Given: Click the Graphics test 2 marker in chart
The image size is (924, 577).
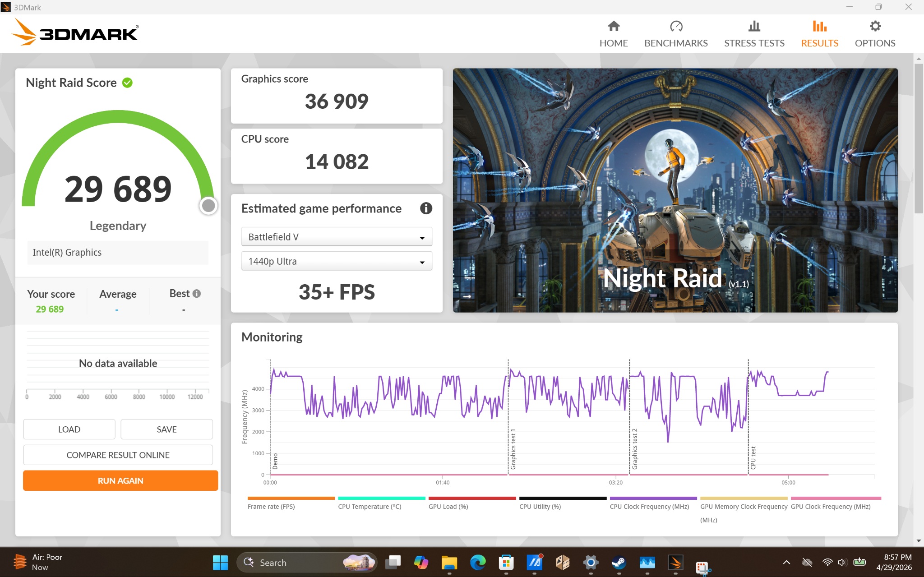Looking at the screenshot, I should tap(634, 449).
